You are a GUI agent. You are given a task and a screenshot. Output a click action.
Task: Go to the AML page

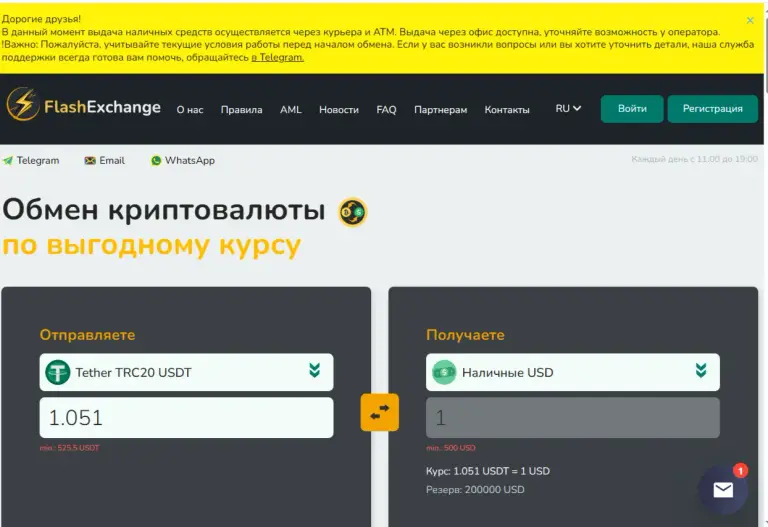tap(291, 110)
